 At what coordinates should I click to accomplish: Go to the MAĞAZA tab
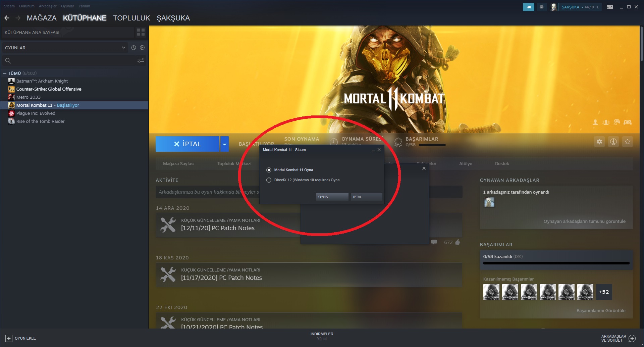coord(42,18)
